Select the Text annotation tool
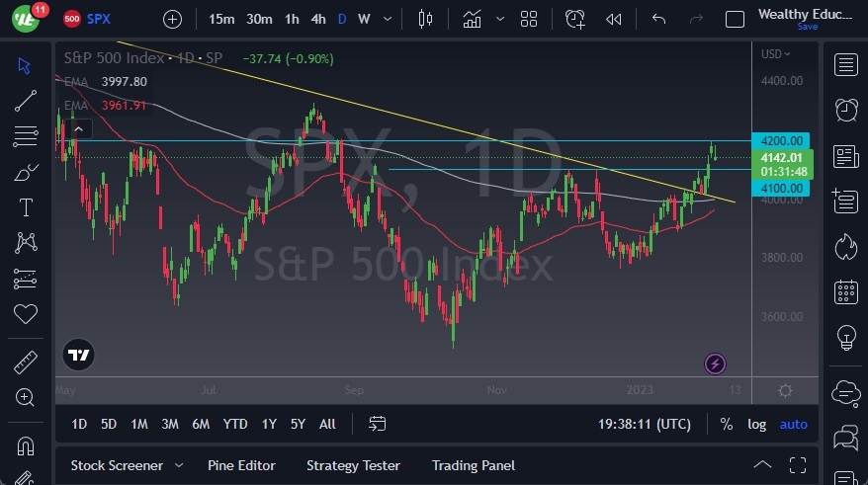 coord(26,208)
